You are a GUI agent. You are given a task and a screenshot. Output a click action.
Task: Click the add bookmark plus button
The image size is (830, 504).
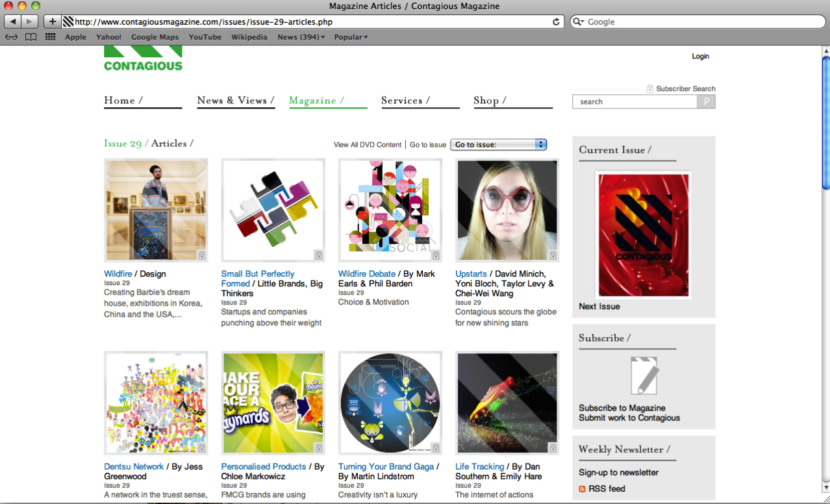click(53, 21)
